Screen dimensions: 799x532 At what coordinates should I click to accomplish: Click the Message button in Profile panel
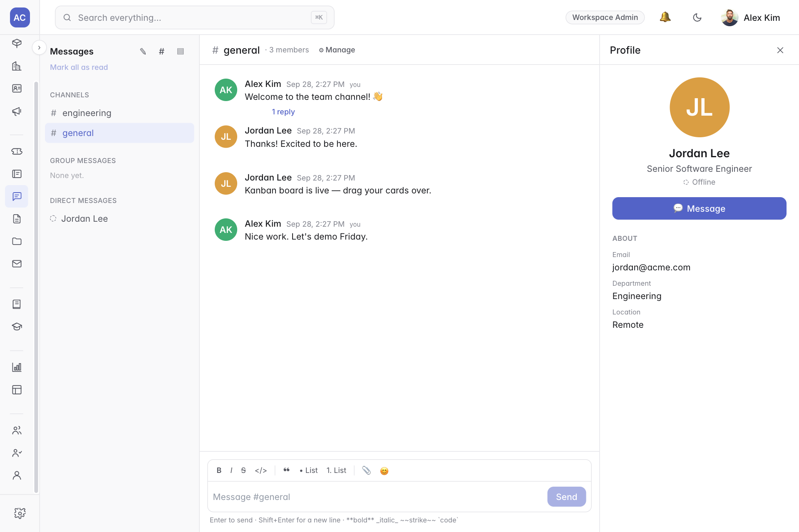tap(699, 208)
